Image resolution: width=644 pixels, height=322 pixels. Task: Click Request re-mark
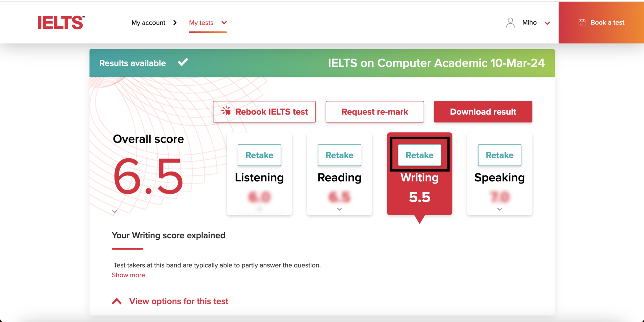(375, 111)
